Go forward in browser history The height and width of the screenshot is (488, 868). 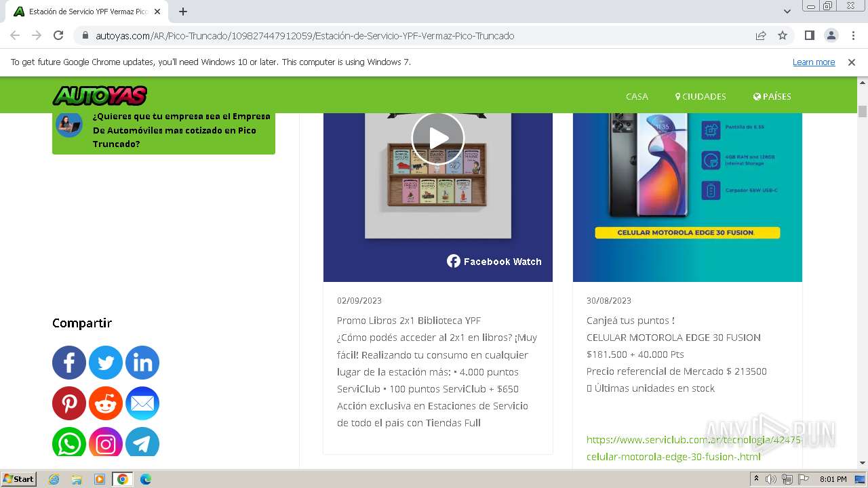tap(37, 35)
